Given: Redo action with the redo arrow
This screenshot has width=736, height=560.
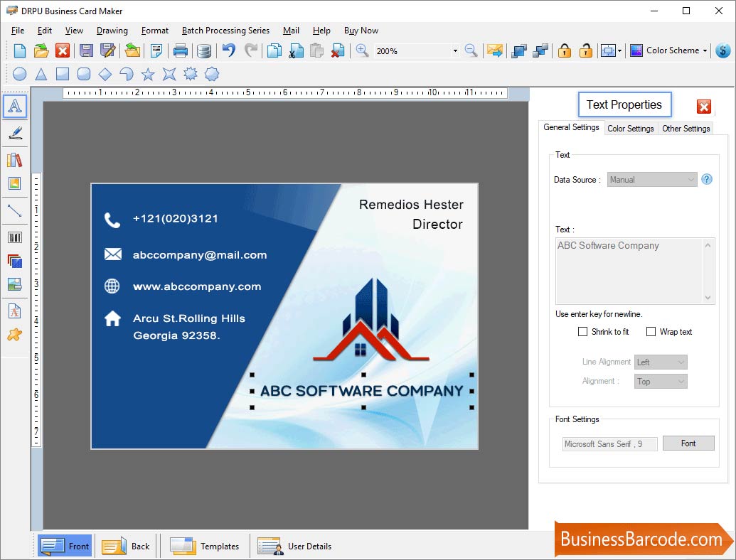Looking at the screenshot, I should coord(251,50).
